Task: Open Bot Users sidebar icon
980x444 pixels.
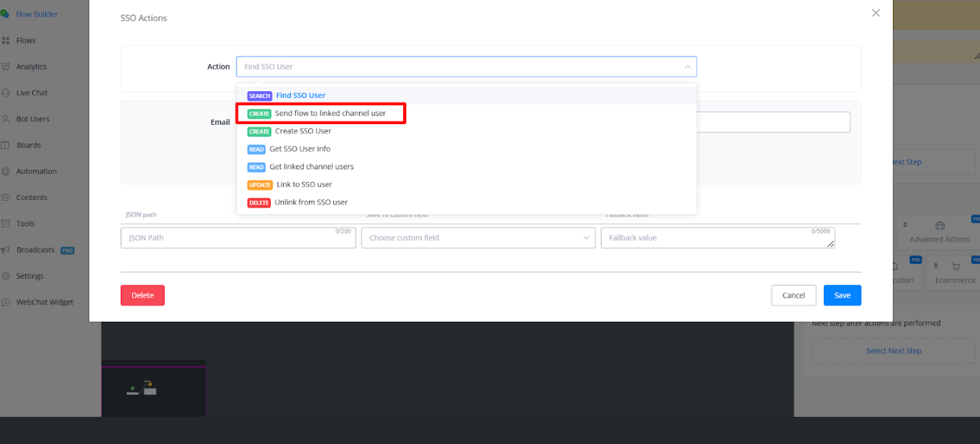Action: 6,119
